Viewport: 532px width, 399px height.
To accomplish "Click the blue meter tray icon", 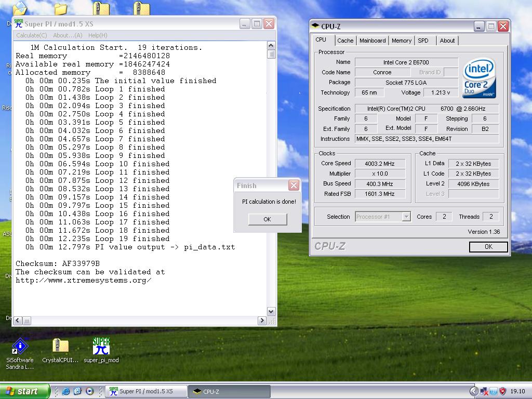I will [x=494, y=392].
